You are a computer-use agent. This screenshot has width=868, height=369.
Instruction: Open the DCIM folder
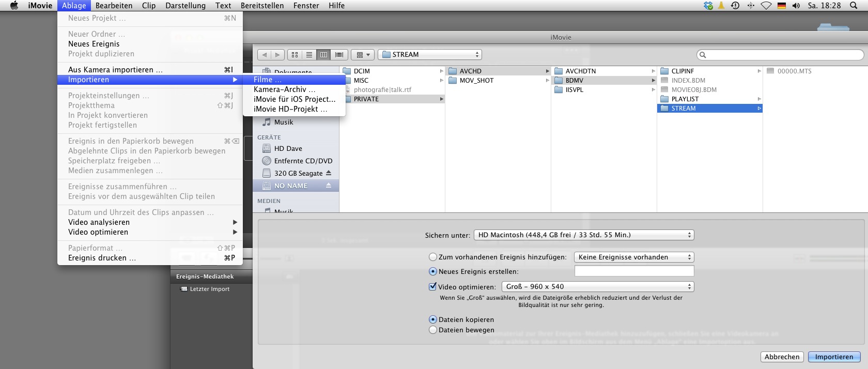pos(393,71)
